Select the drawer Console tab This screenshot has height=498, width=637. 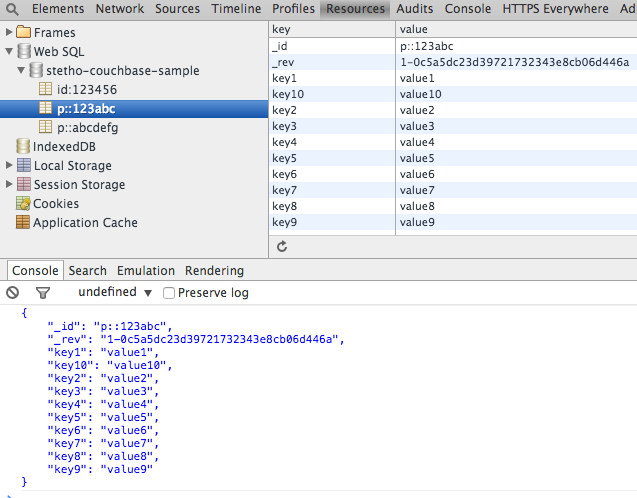click(x=35, y=271)
